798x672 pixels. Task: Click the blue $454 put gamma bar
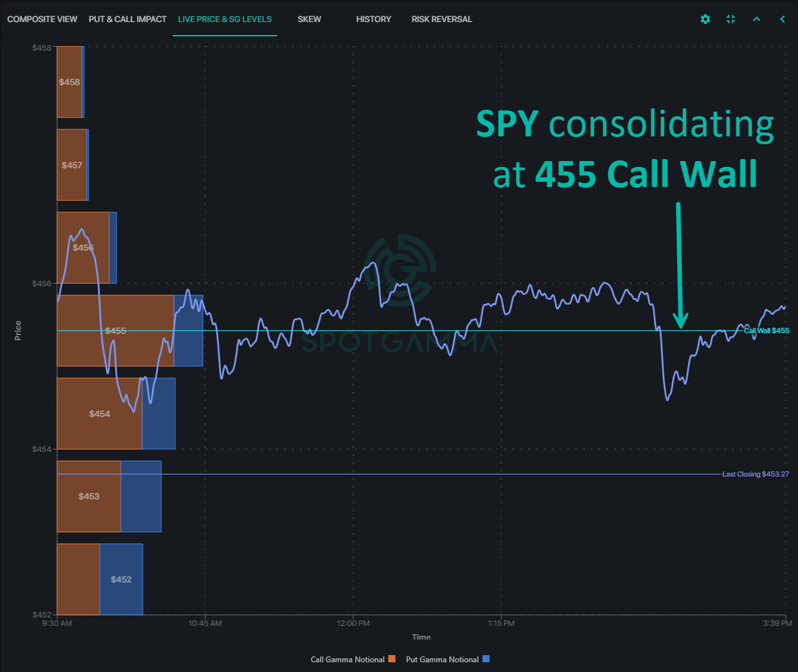click(159, 414)
